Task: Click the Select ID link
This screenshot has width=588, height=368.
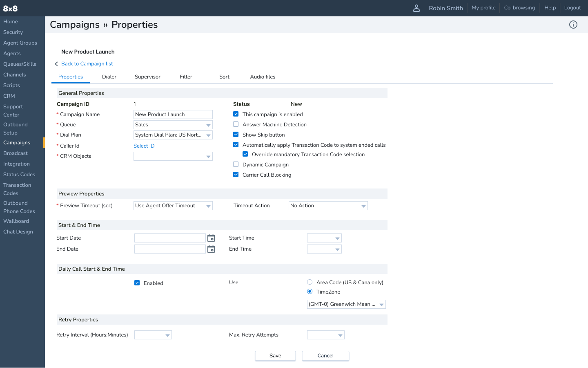Action: 144,146
